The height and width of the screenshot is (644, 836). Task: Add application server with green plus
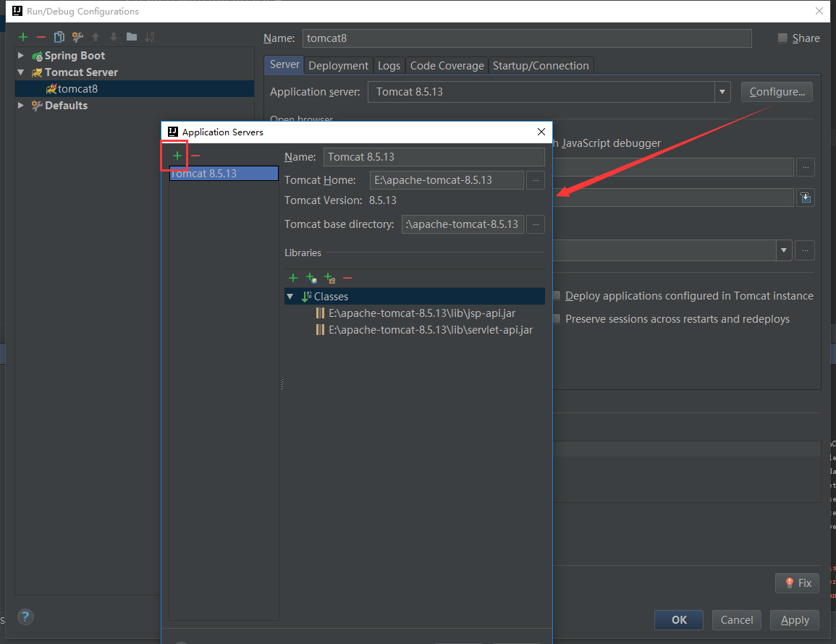click(x=177, y=156)
